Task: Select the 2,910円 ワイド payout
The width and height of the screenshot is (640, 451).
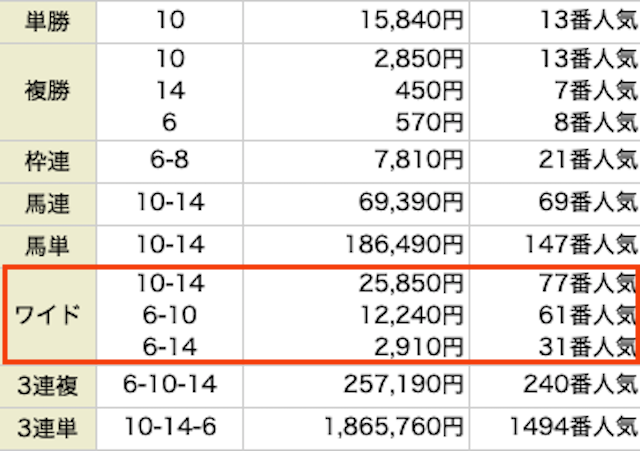Action: point(419,347)
